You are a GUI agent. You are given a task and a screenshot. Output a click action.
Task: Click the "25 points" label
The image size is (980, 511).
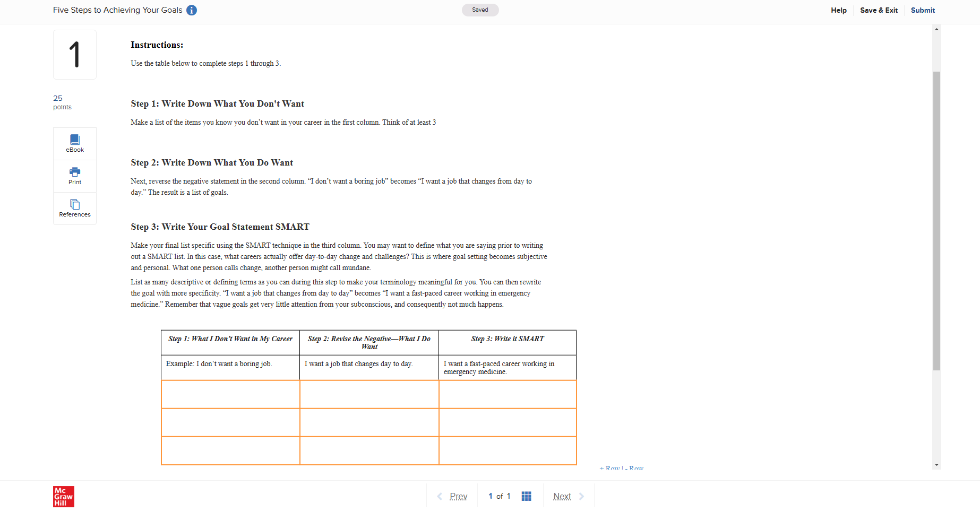pos(62,102)
